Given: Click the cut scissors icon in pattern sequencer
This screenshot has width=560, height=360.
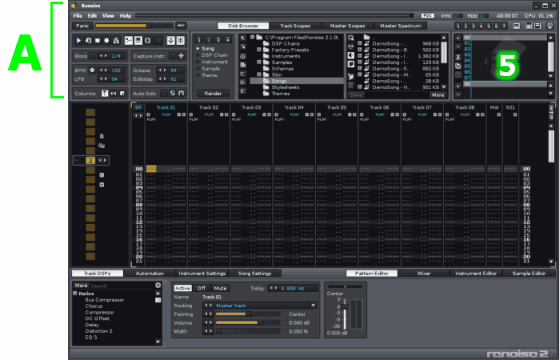Looking at the screenshot, I should pos(458,57).
